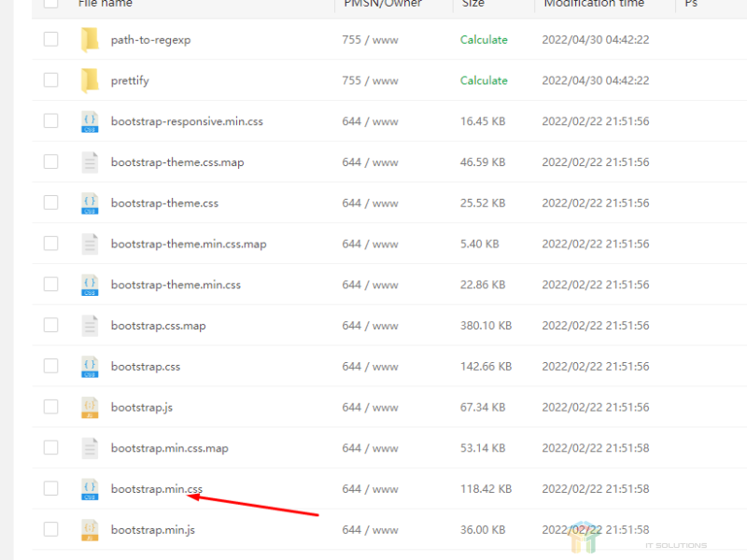Sort by the Size column header
This screenshot has width=747, height=560.
pos(473,4)
